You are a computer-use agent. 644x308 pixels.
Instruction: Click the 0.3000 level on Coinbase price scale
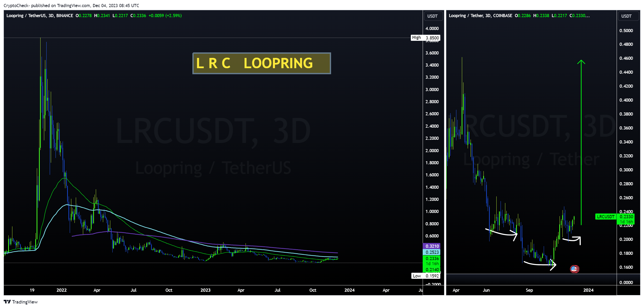coord(626,170)
